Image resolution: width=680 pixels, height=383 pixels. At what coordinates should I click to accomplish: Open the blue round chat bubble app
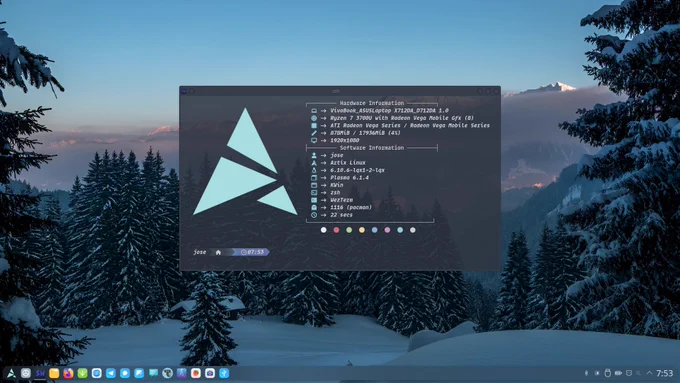pos(125,373)
